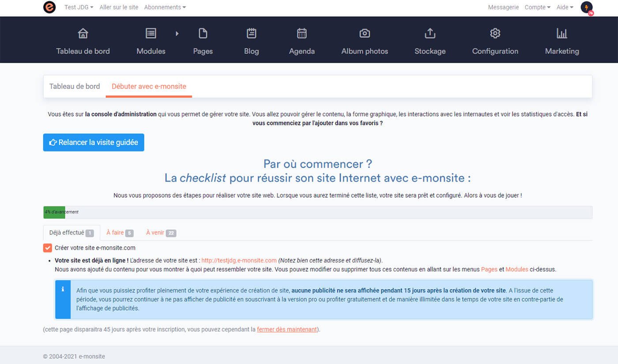The image size is (618, 364).
Task: Click the Marketing label in navigation
Action: [x=562, y=51]
